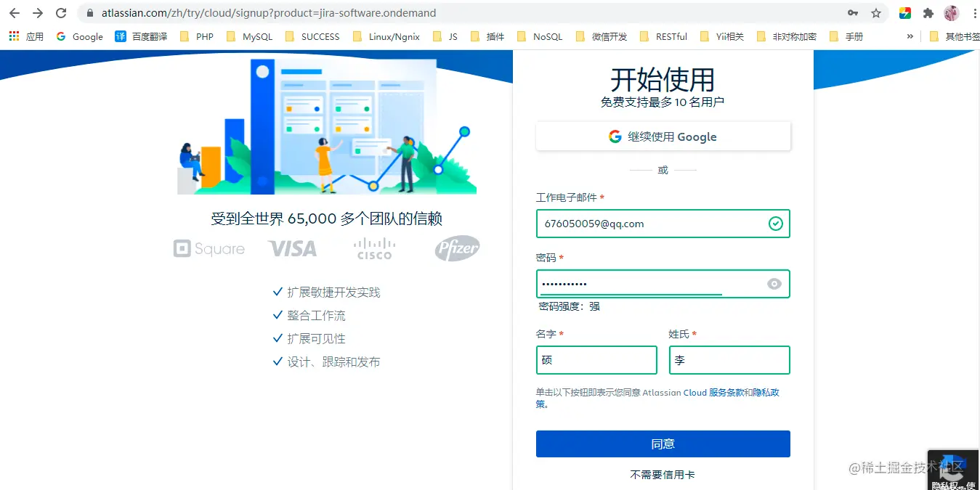
Task: Open the 微信开发 bookmark folder
Action: [601, 36]
